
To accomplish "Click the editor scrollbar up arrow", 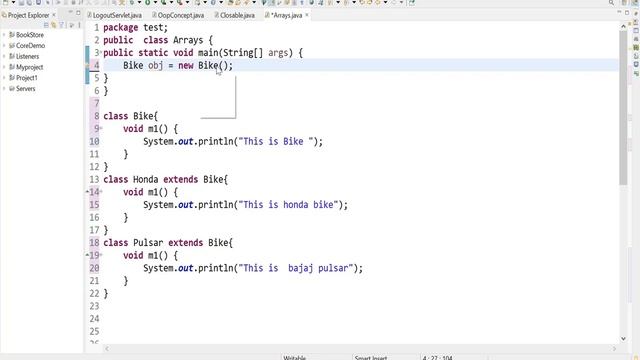I will (623, 26).
